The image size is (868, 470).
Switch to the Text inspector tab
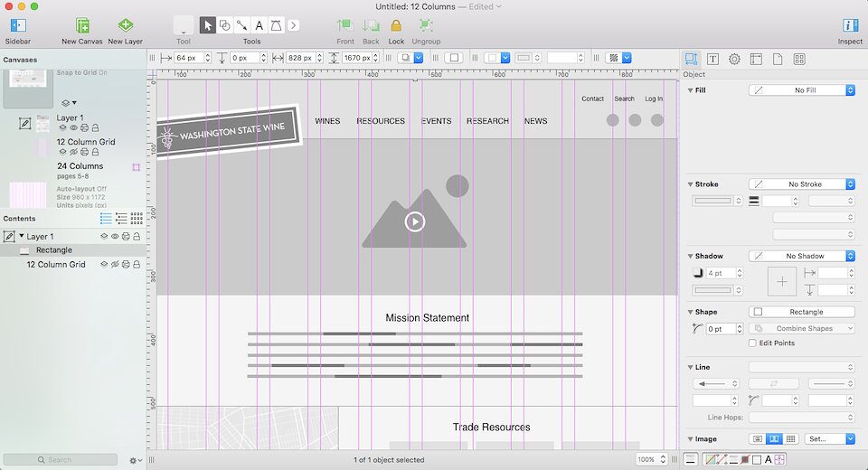pos(712,59)
